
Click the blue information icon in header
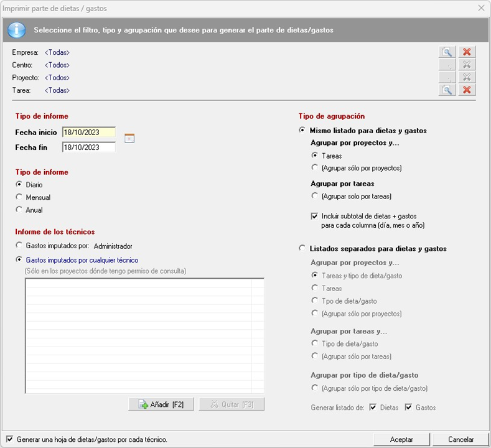(x=16, y=30)
